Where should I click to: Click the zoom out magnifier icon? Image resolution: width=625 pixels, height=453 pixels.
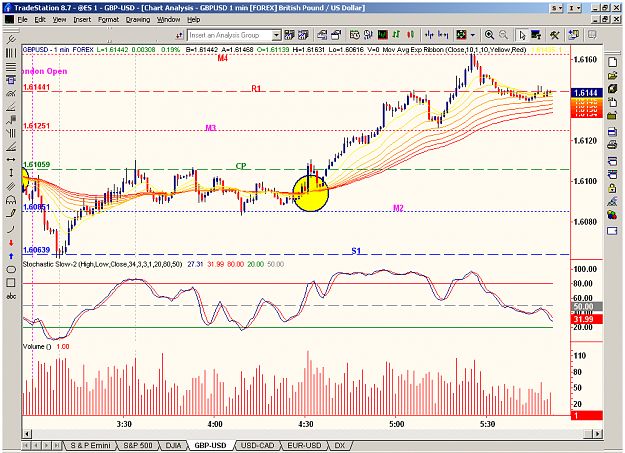pos(503,35)
